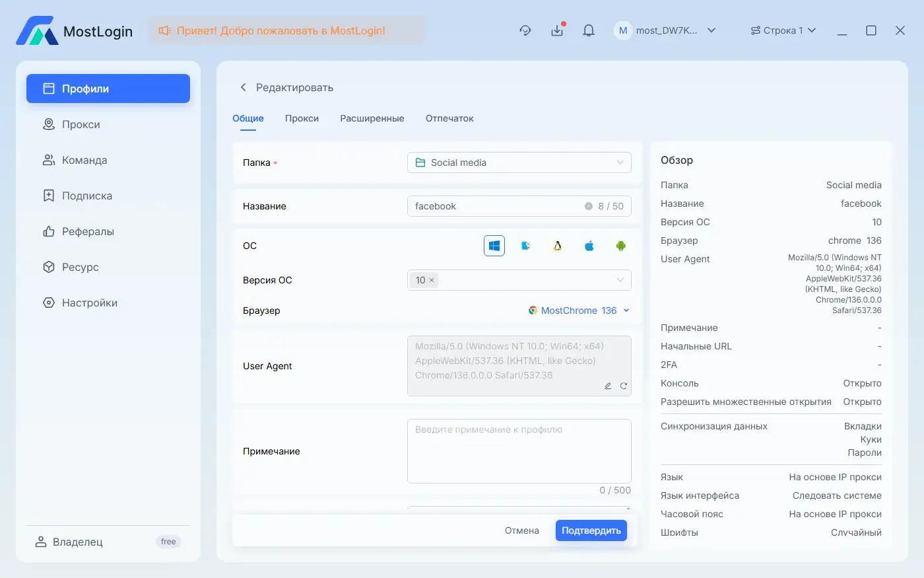Screen dimensions: 924x578
Task: Click the 'Версия ОС' overview label
Action: coord(685,222)
